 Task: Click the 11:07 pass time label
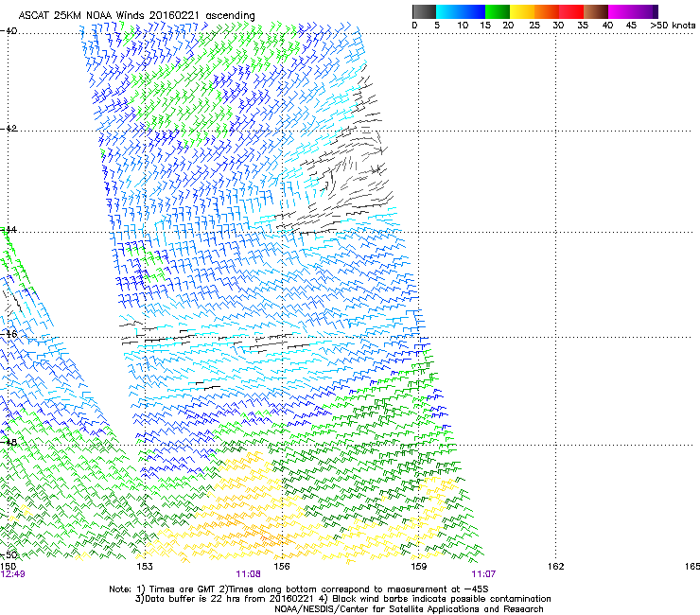(483, 574)
